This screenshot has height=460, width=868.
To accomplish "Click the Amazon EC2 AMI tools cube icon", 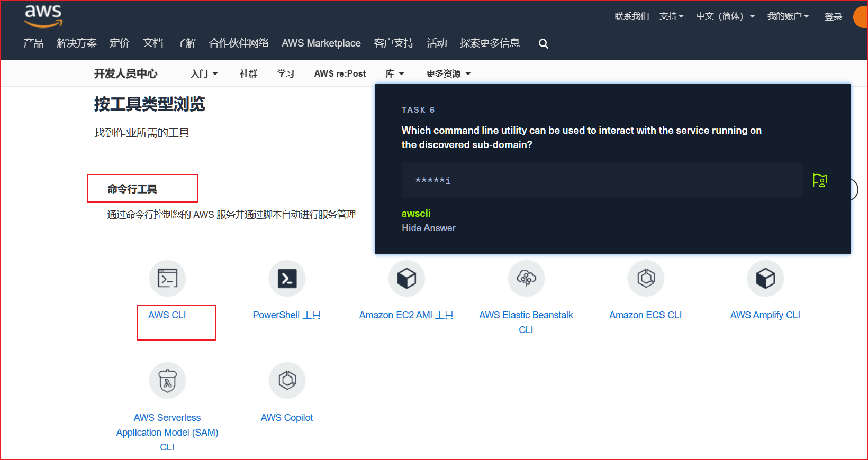I will click(406, 278).
